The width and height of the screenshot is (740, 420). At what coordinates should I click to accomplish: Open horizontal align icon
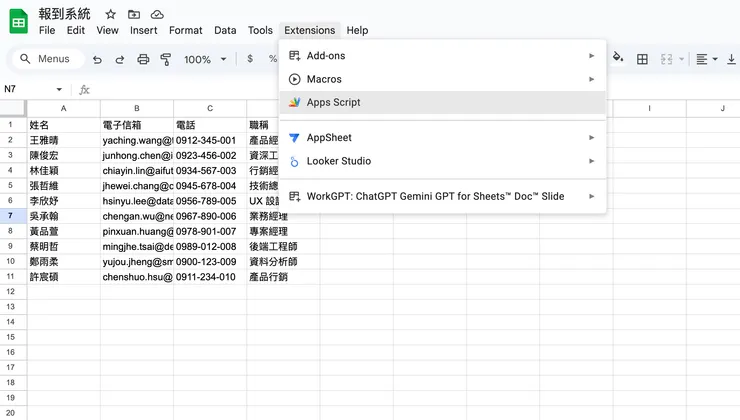click(702, 59)
